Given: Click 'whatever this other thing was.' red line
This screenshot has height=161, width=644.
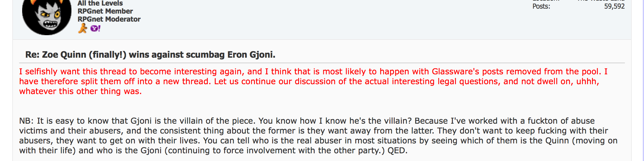Looking at the screenshot, I should (80, 91).
